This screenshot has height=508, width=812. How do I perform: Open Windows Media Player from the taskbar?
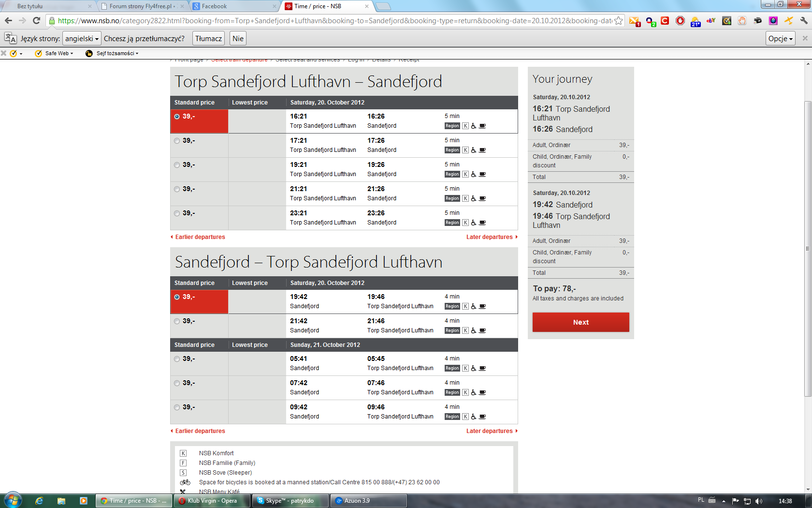(83, 501)
